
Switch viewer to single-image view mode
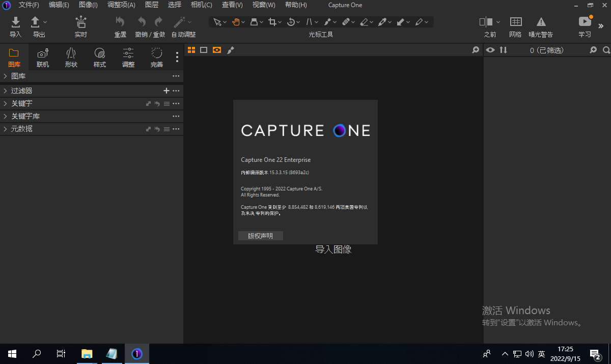coord(204,50)
